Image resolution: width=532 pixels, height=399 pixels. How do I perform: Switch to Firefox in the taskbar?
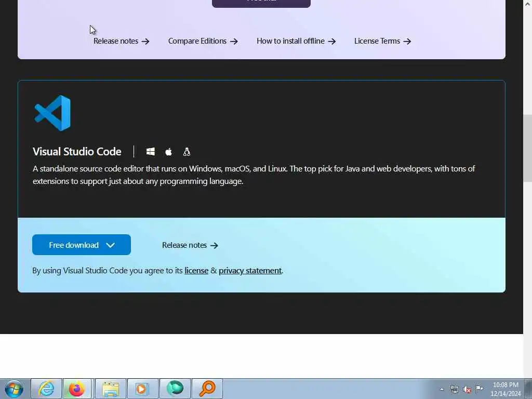coord(77,389)
